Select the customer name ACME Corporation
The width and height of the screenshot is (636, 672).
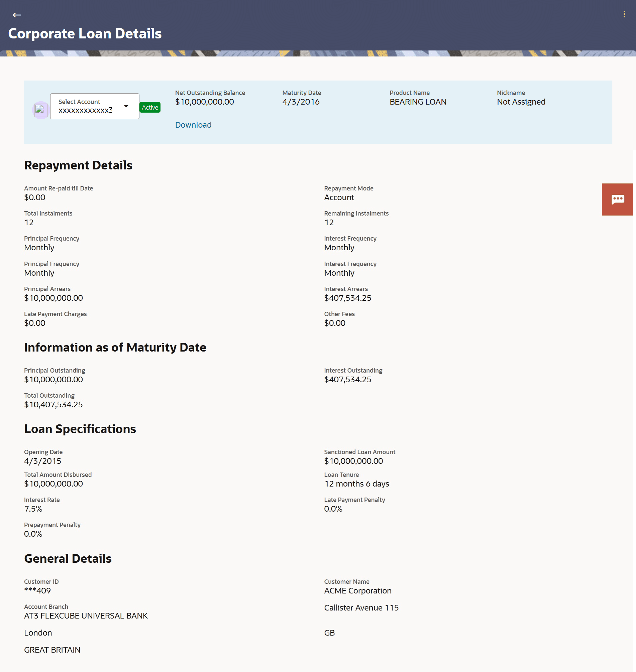tap(358, 591)
